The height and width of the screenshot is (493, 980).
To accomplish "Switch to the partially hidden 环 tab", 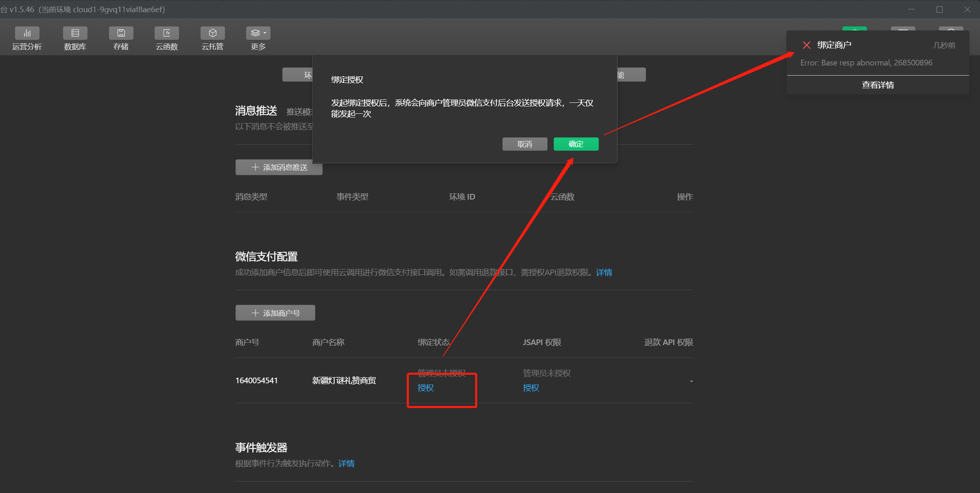I will 298,75.
